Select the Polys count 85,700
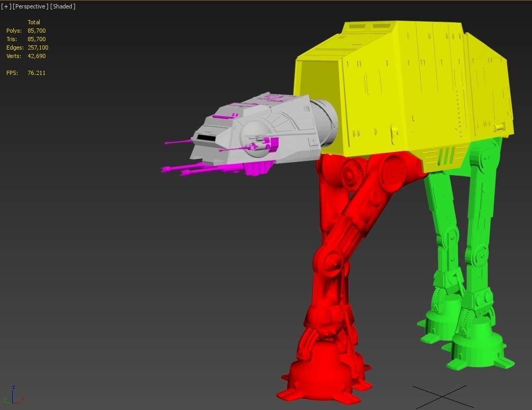The height and width of the screenshot is (410, 532). [x=36, y=31]
